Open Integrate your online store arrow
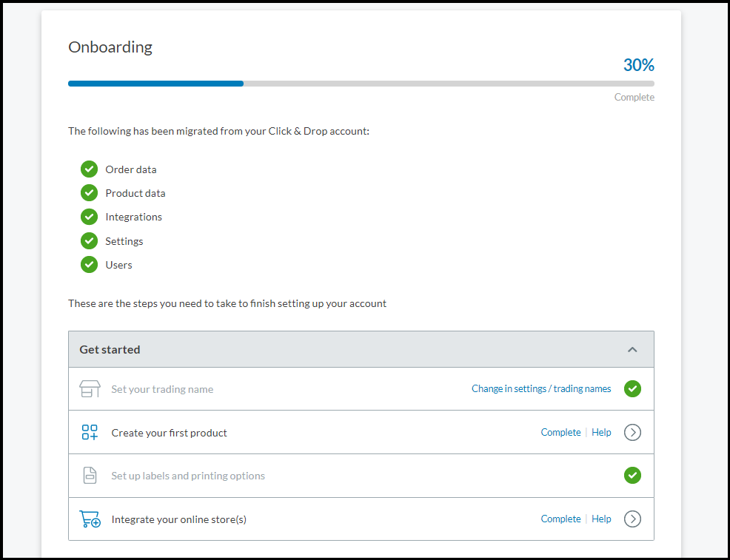Image resolution: width=730 pixels, height=560 pixels. pos(632,519)
